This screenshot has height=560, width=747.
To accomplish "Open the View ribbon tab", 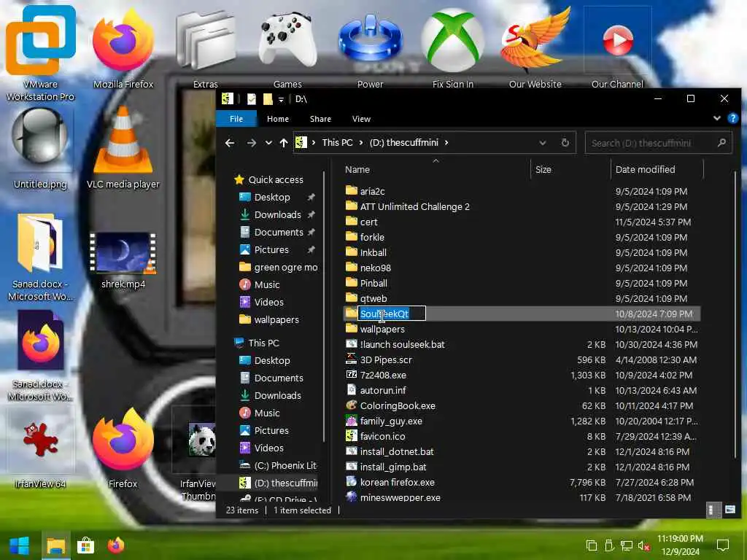I will (361, 119).
